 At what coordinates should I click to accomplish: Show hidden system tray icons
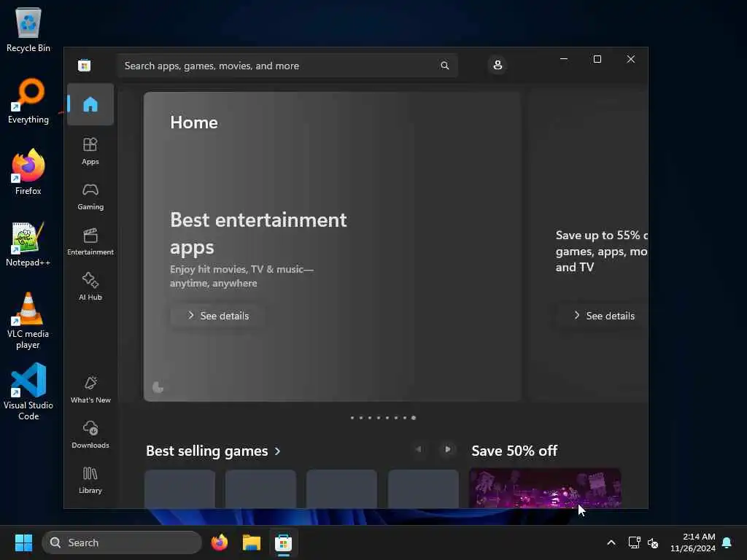pos(611,542)
